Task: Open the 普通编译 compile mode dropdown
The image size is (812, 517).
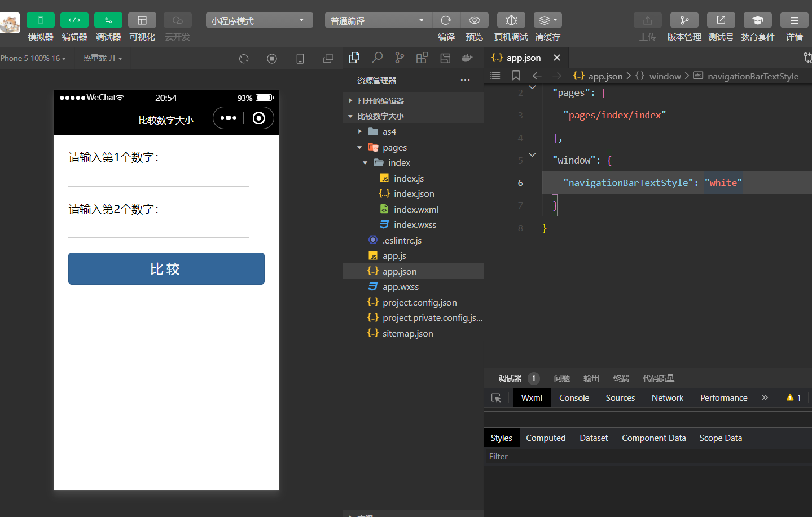Action: 378,20
